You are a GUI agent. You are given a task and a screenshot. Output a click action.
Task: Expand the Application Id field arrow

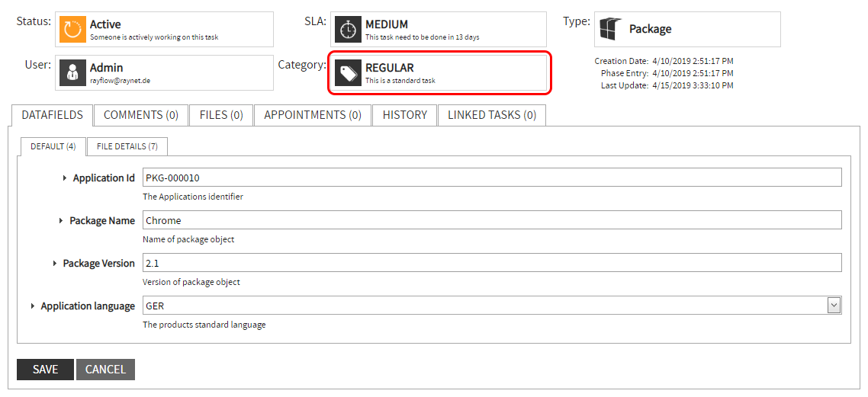[x=65, y=178]
